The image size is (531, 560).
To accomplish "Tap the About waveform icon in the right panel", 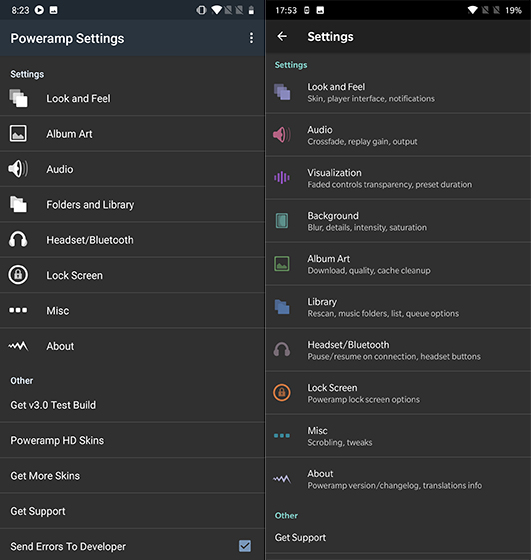I will coord(282,479).
